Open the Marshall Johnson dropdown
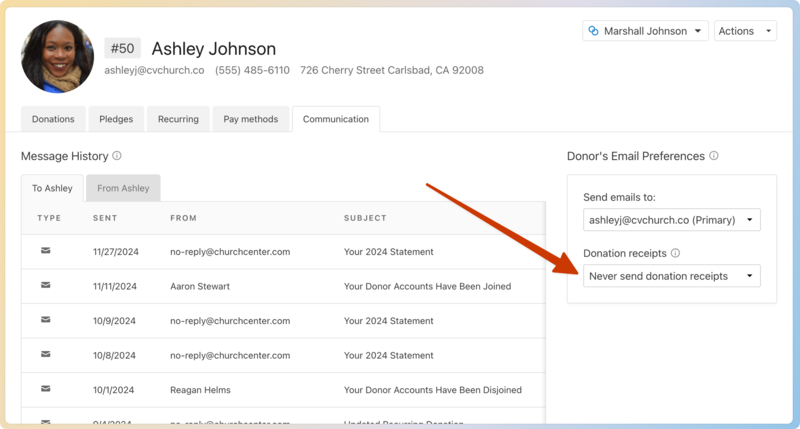800x429 pixels. click(645, 31)
